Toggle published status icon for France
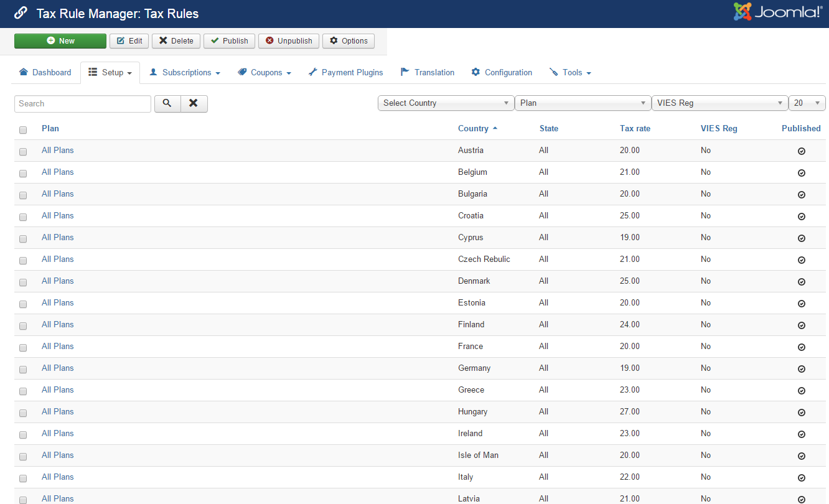The image size is (829, 504). [x=802, y=347]
